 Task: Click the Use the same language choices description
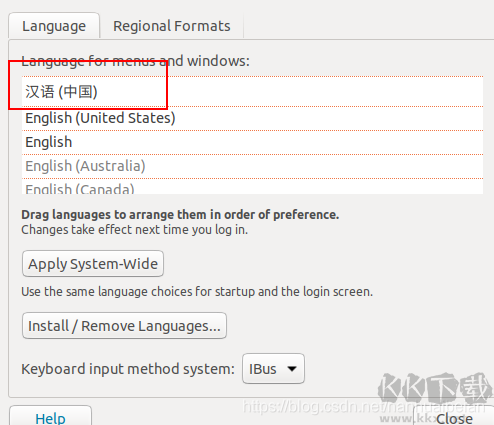point(197,292)
